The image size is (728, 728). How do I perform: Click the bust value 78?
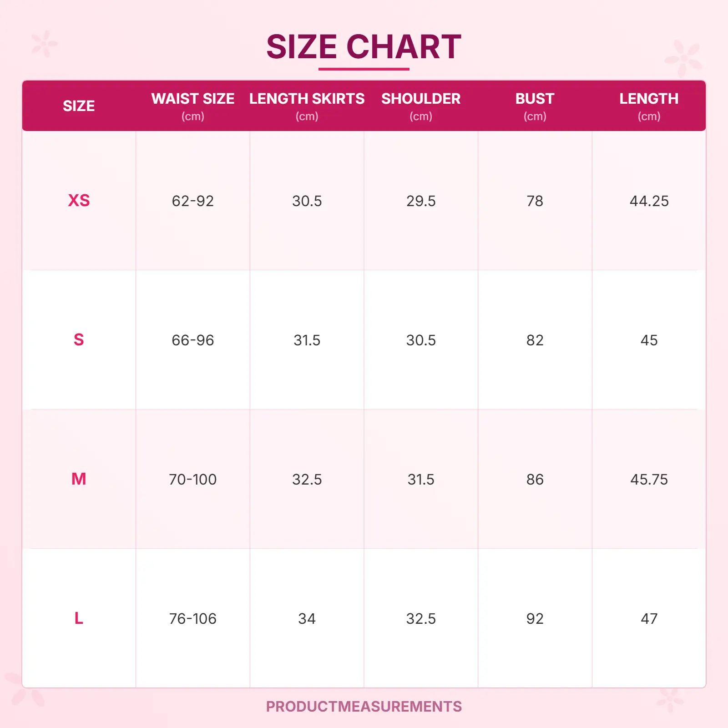point(535,201)
